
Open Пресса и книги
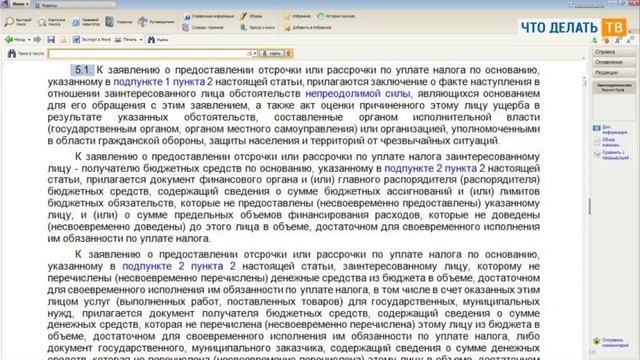coord(257,27)
